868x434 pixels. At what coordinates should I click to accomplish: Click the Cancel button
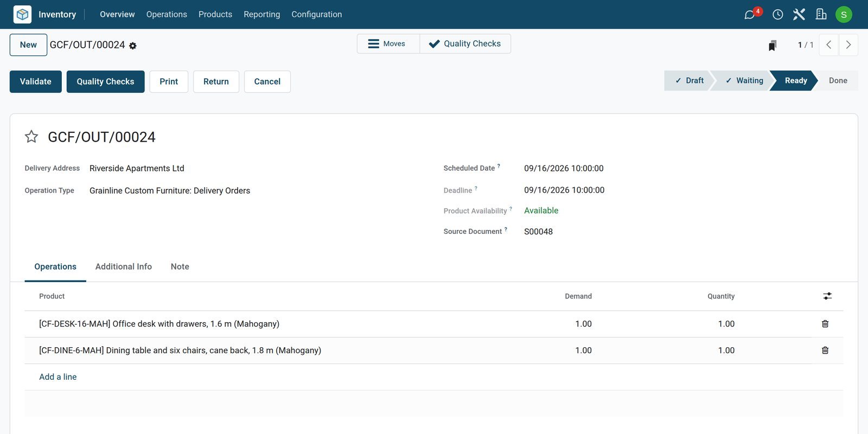click(267, 82)
